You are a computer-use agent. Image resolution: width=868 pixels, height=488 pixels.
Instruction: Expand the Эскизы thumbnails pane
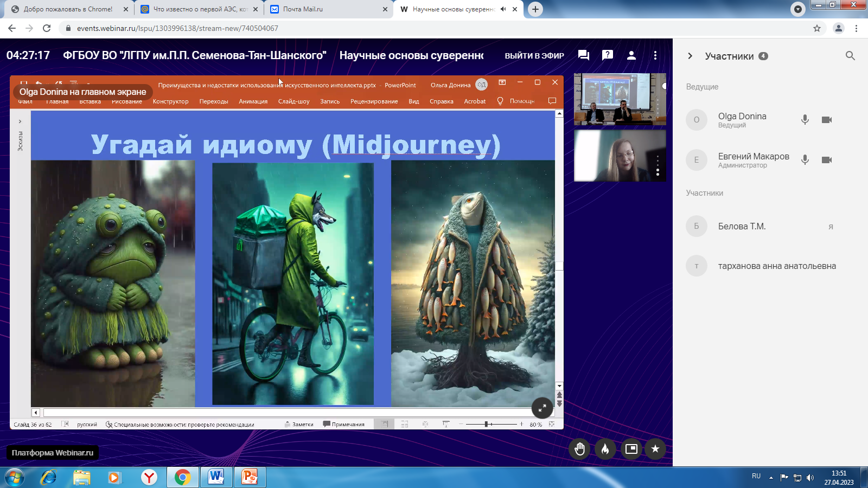(20, 121)
